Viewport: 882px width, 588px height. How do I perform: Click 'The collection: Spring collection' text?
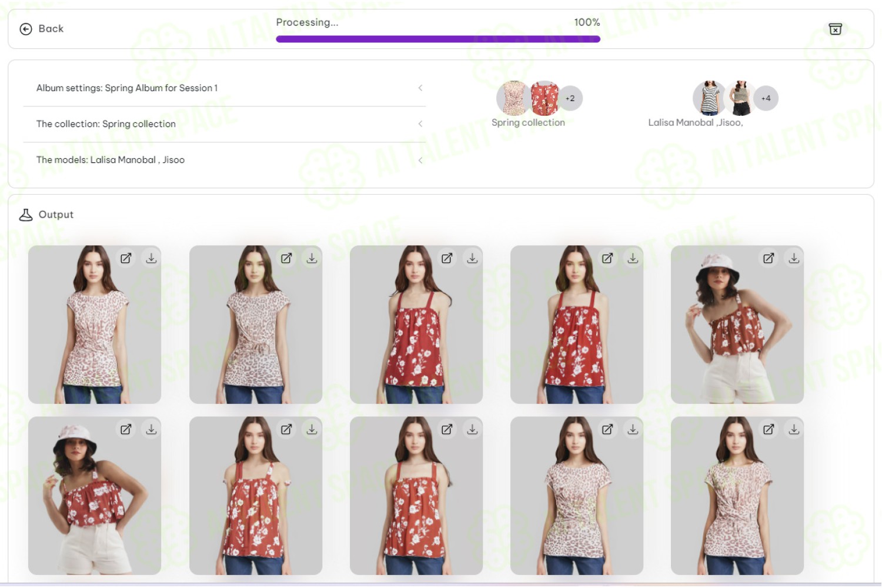106,124
